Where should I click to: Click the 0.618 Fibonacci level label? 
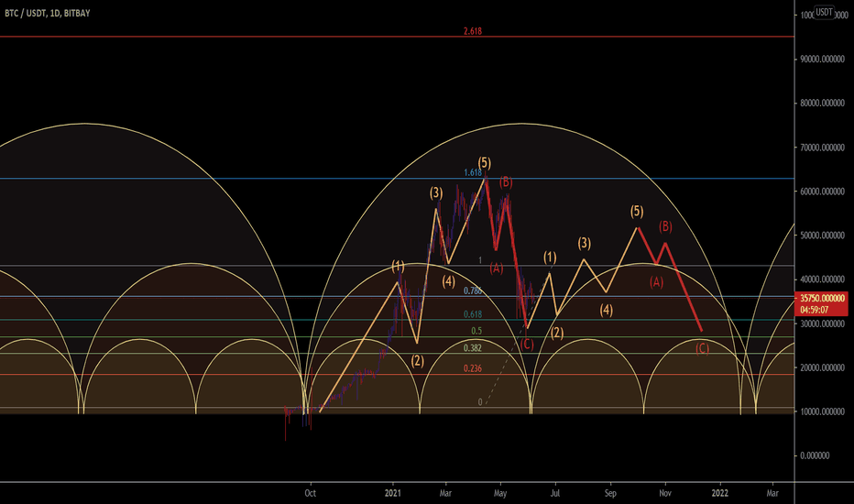point(473,314)
